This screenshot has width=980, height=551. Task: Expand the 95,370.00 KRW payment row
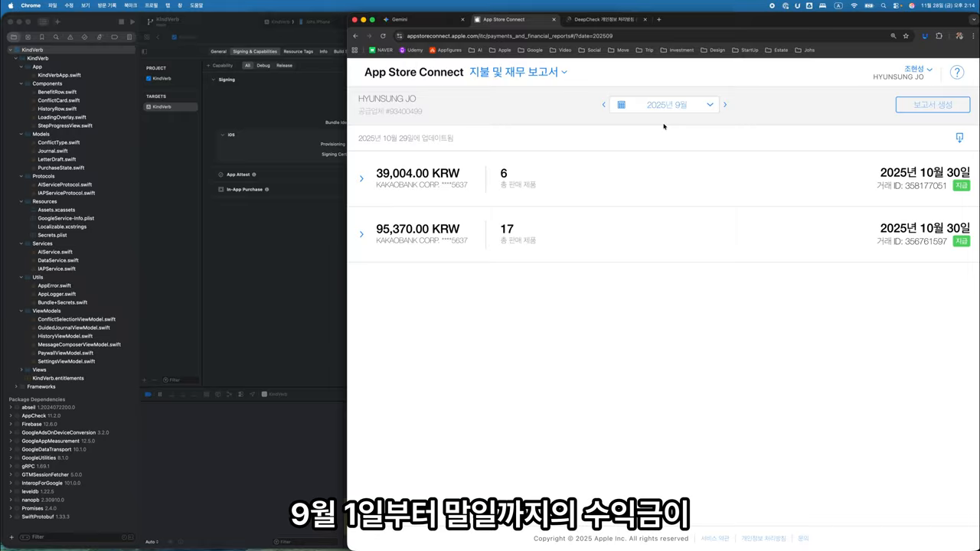361,234
